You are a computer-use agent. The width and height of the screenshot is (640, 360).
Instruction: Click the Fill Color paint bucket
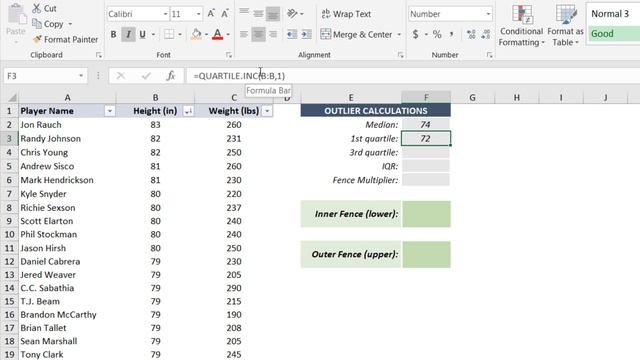click(196, 34)
